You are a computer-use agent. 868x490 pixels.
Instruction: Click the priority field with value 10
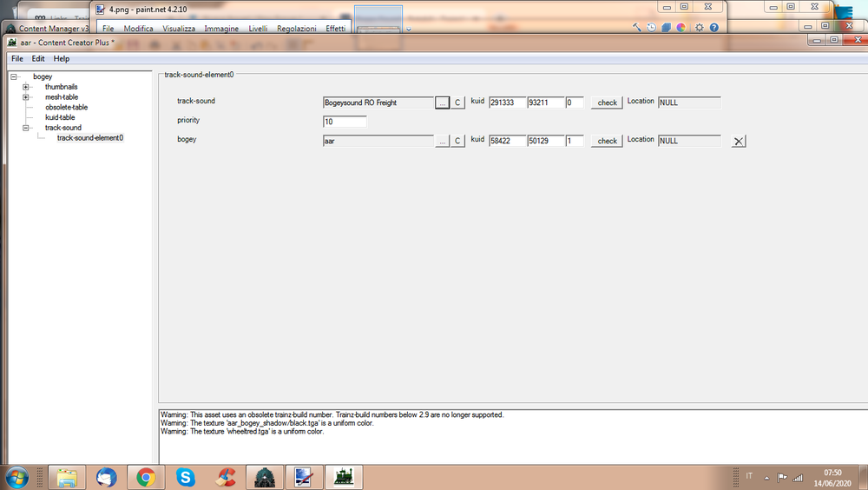click(345, 122)
